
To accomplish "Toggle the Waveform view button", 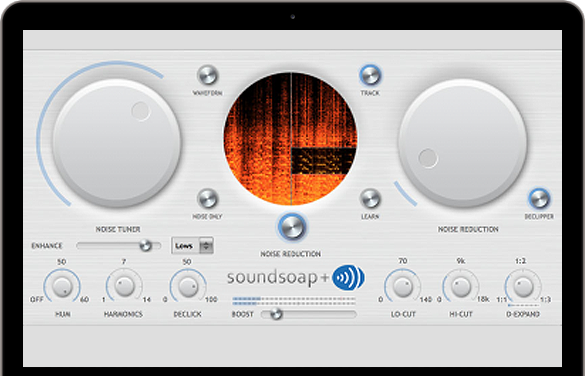I will point(207,75).
